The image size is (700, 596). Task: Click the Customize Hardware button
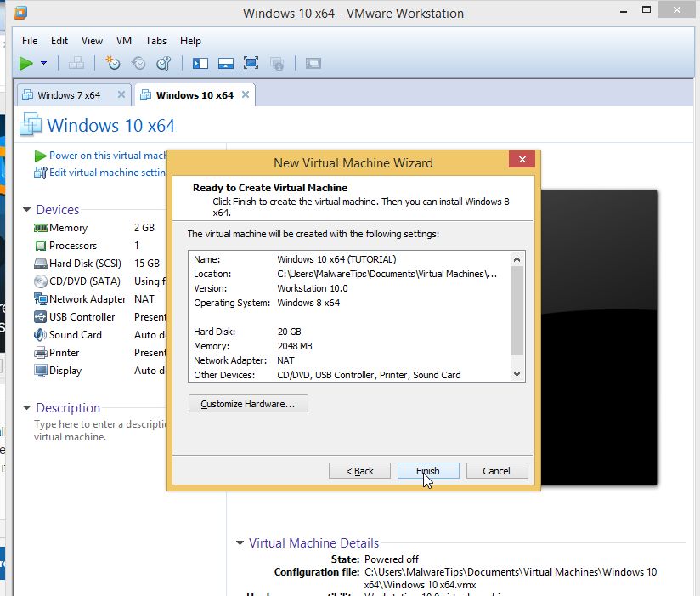click(248, 404)
